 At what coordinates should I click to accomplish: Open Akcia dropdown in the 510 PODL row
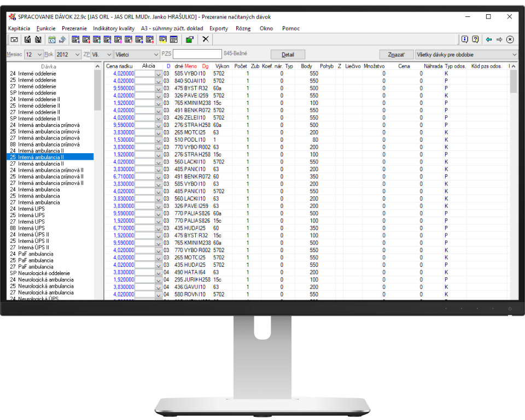(159, 140)
